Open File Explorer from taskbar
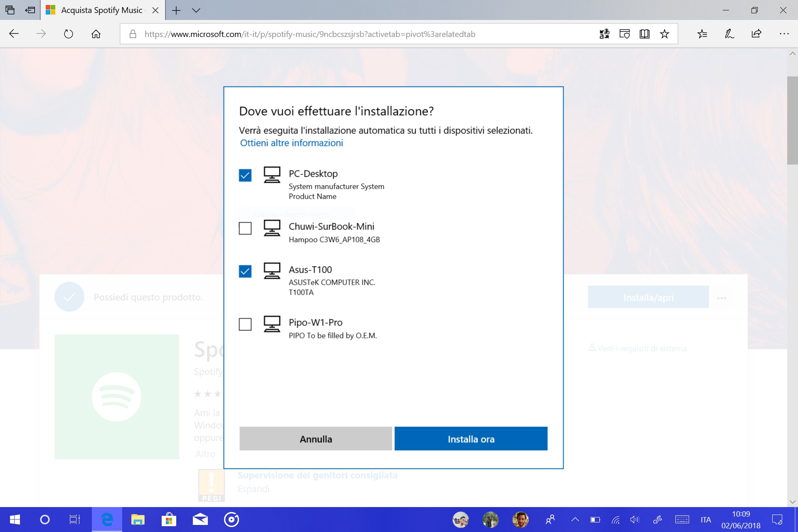This screenshot has height=532, width=798. 138,520
